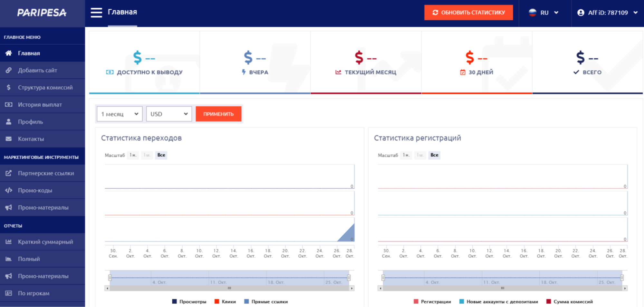Click the home icon beside Главная
This screenshot has width=644, height=307.
click(x=9, y=53)
